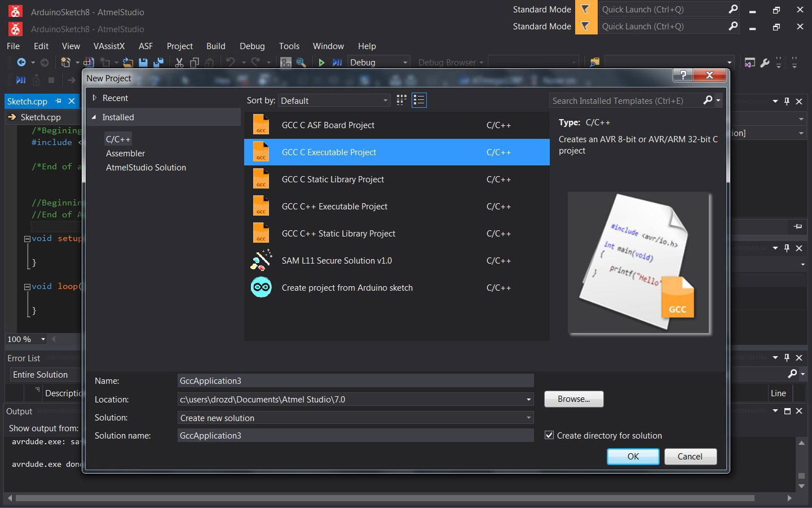Open the Location path dropdown
The height and width of the screenshot is (508, 812).
tap(528, 399)
